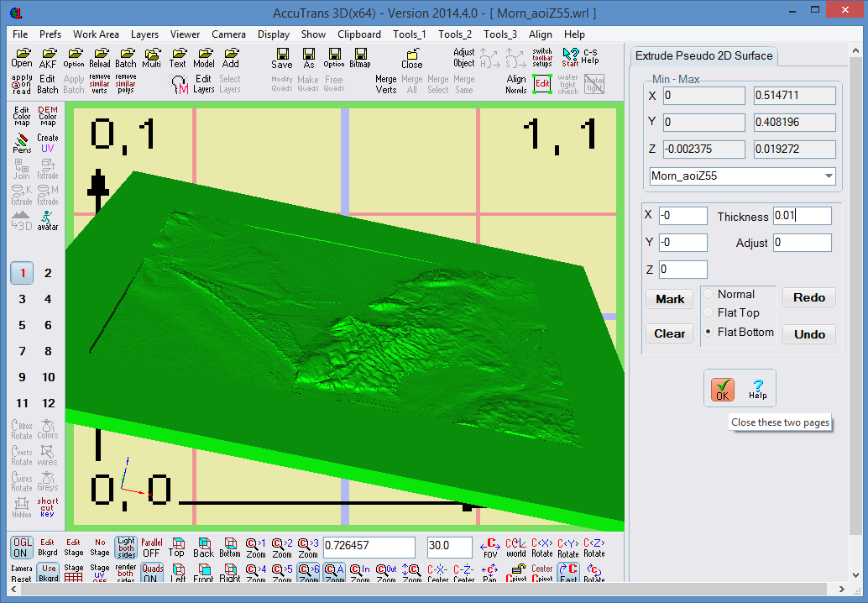Toggle the OGL ON button
Viewport: 868px width, 603px height.
click(22, 547)
